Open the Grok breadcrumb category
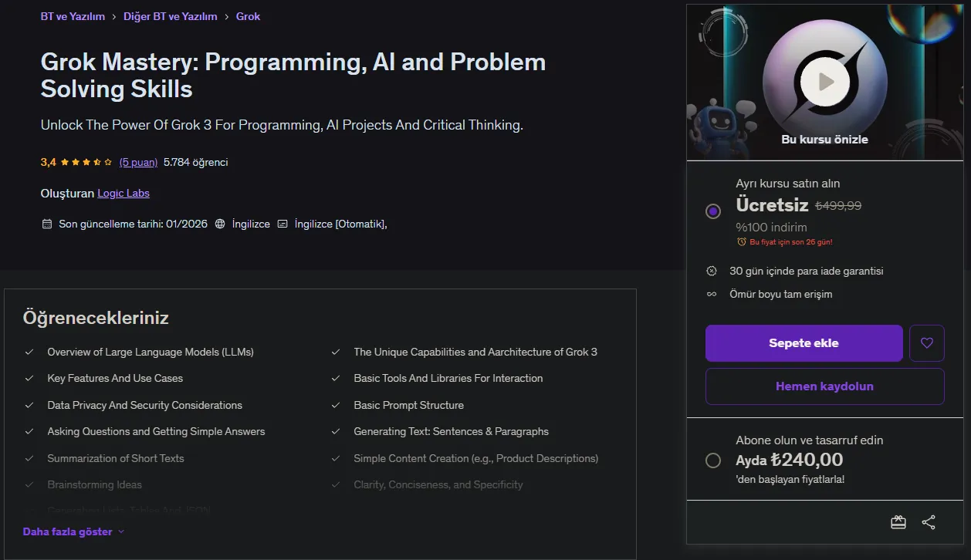This screenshot has width=971, height=560. click(249, 16)
